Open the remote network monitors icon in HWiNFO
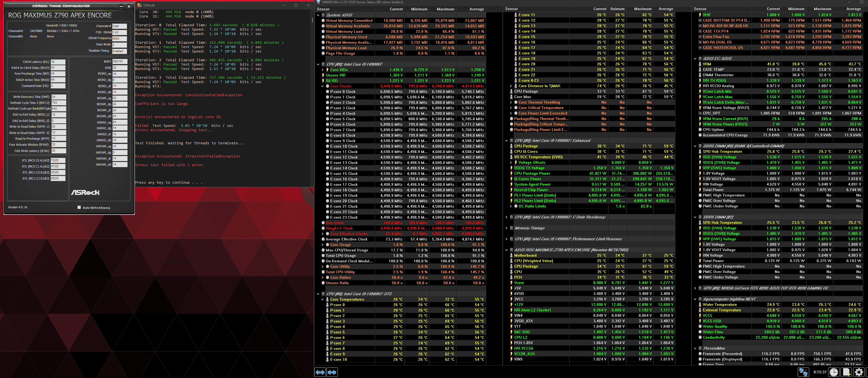This screenshot has height=378, width=868. pos(803,372)
